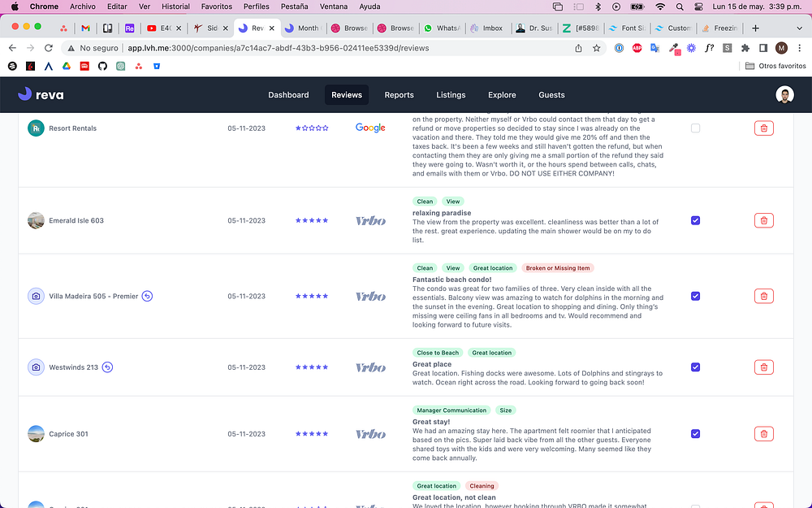Click the browser back arrow
812x508 pixels.
coord(12,48)
